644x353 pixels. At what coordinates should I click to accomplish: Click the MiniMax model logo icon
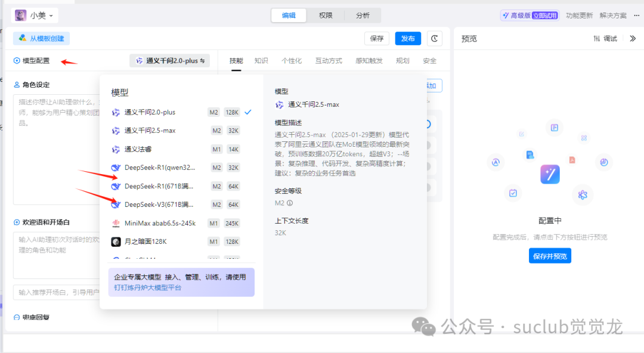pos(116,223)
